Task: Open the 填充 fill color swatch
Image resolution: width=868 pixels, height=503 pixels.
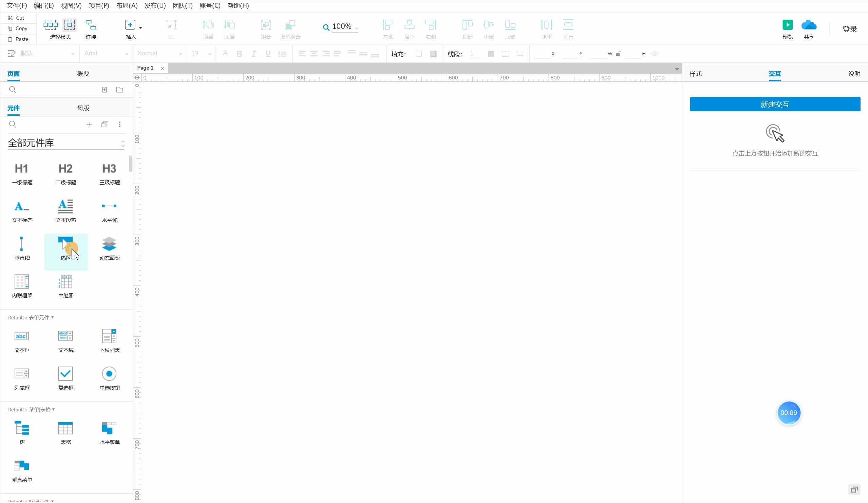Action: (418, 54)
